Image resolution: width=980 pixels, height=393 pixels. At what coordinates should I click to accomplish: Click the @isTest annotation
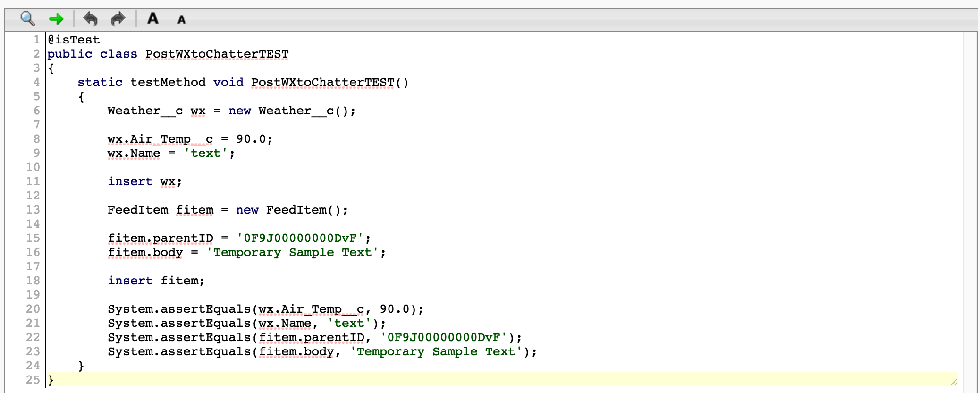[x=74, y=40]
